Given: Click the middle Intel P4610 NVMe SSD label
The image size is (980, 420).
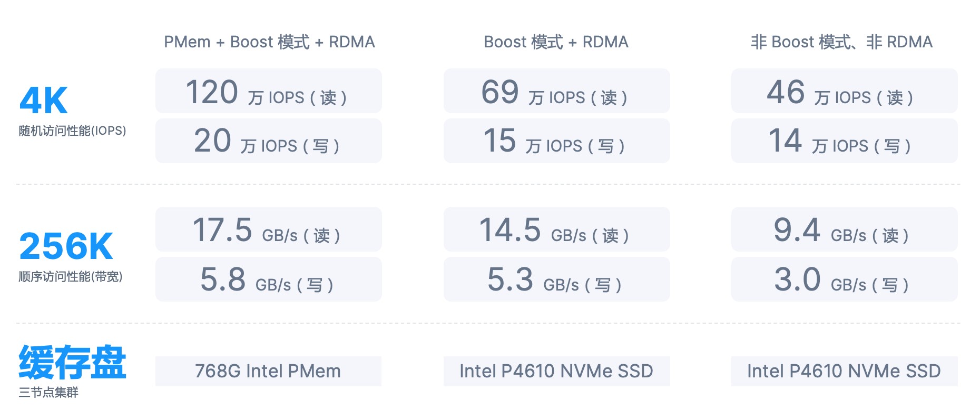Looking at the screenshot, I should pos(556,371).
